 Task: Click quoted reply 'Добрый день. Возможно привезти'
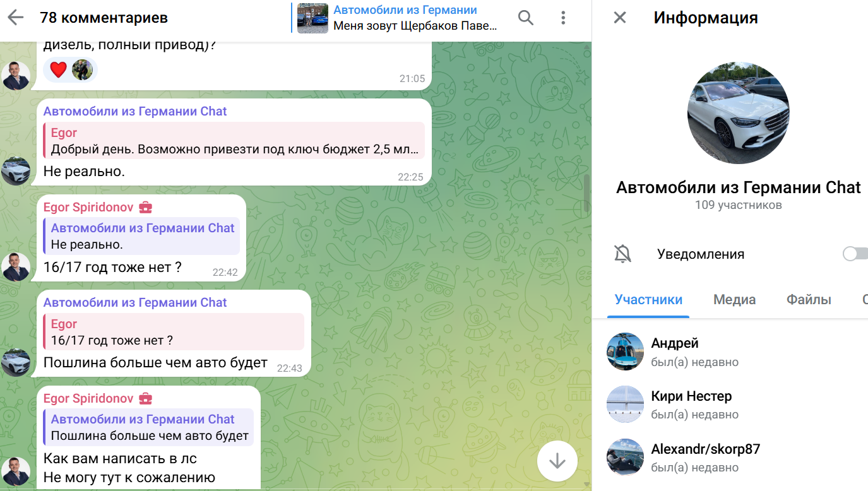click(234, 141)
